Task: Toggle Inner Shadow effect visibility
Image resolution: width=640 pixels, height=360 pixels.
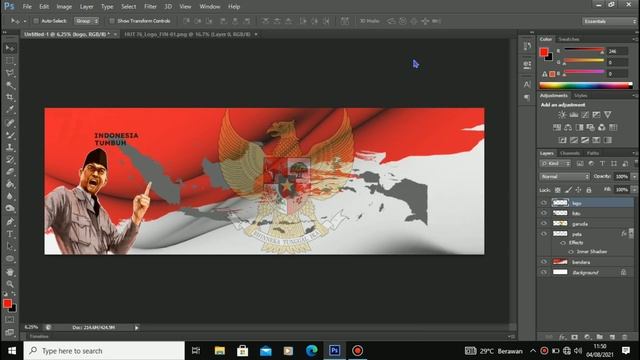Action: [x=571, y=252]
